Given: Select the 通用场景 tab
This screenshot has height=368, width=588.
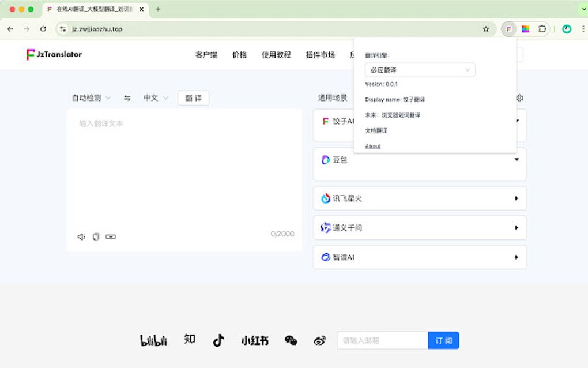Looking at the screenshot, I should (333, 98).
